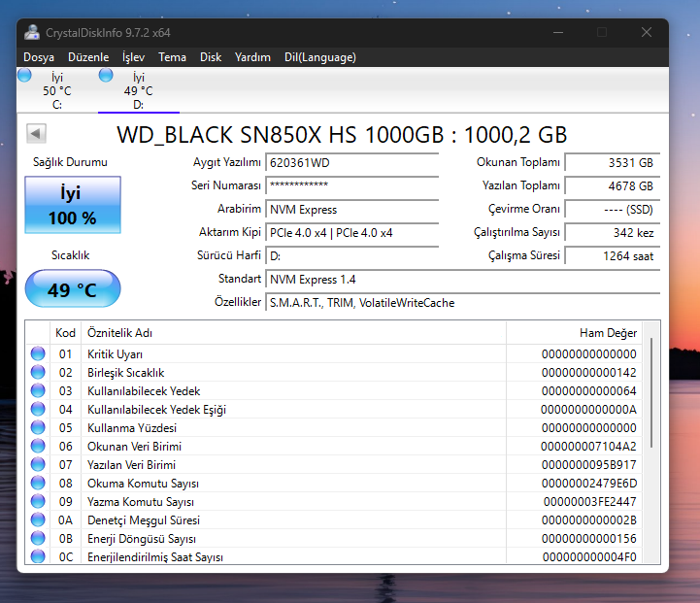
Task: Select the Yazılan Veri Birimi attribute name
Action: point(131,465)
